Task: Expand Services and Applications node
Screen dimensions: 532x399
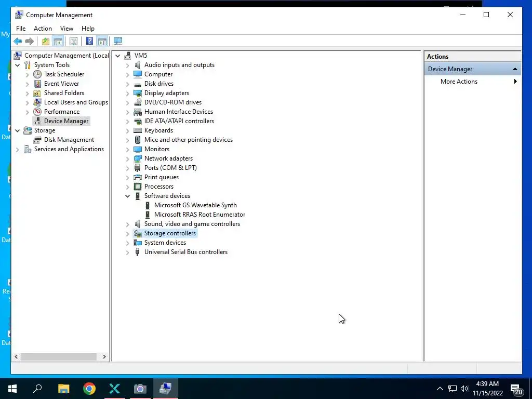Action: coord(17,149)
